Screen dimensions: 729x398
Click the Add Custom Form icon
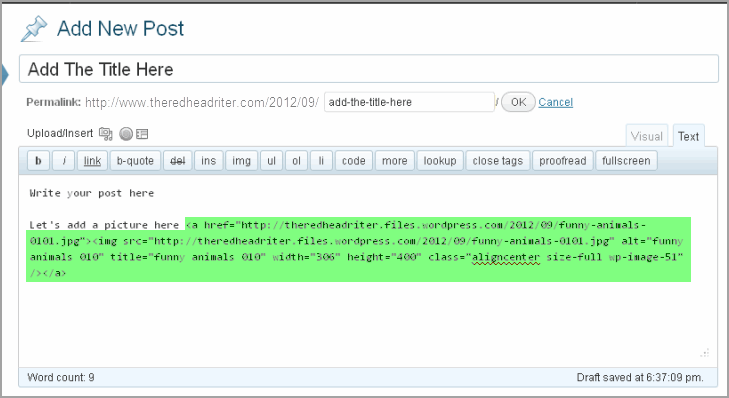(142, 134)
